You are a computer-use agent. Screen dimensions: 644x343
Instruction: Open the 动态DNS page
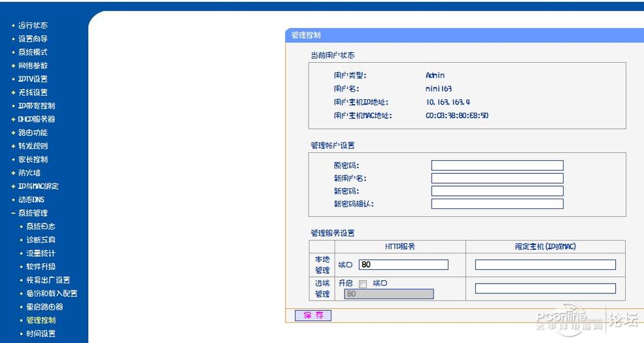[x=31, y=199]
